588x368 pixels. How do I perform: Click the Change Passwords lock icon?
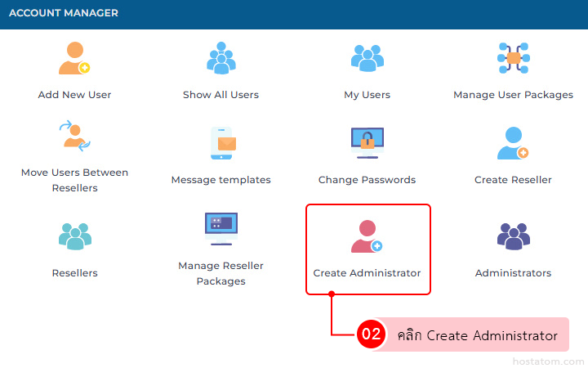coord(367,143)
